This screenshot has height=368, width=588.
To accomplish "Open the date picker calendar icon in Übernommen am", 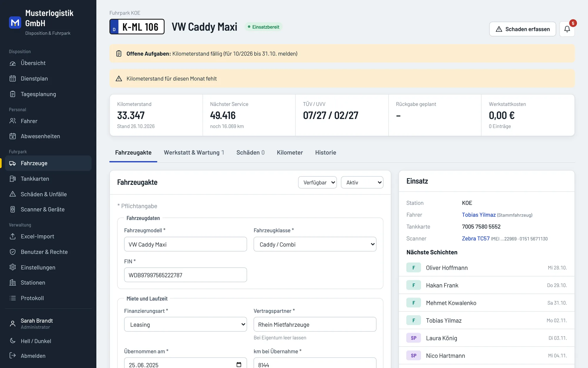I will click(x=239, y=364).
